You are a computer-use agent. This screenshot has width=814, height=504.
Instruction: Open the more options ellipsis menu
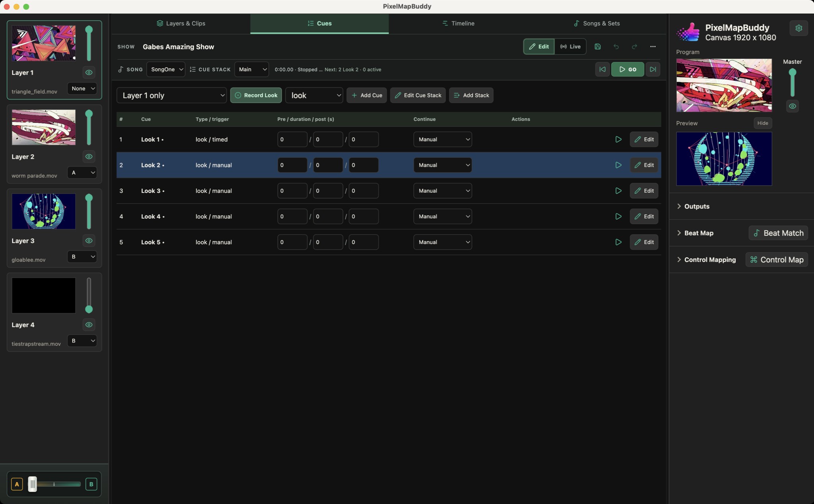coord(653,47)
